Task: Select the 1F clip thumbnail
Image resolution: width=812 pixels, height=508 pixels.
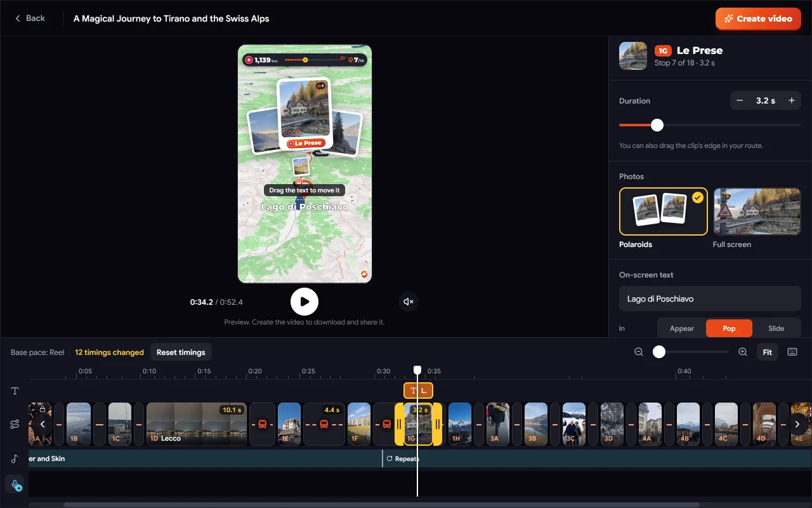Action: pos(359,424)
